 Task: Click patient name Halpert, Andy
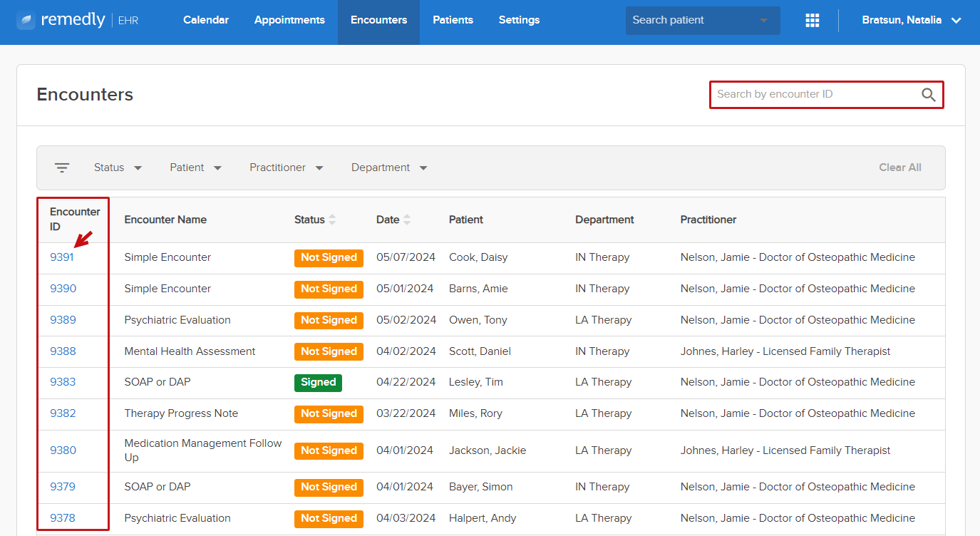tap(483, 518)
